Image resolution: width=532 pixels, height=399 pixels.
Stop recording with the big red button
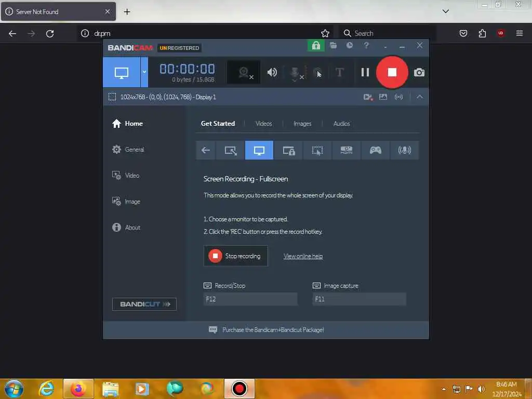coord(392,72)
